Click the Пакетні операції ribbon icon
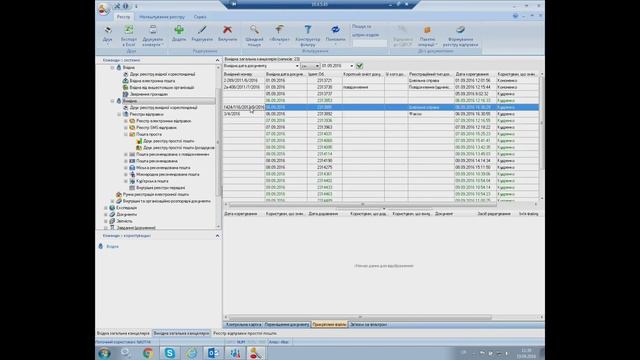 427,30
